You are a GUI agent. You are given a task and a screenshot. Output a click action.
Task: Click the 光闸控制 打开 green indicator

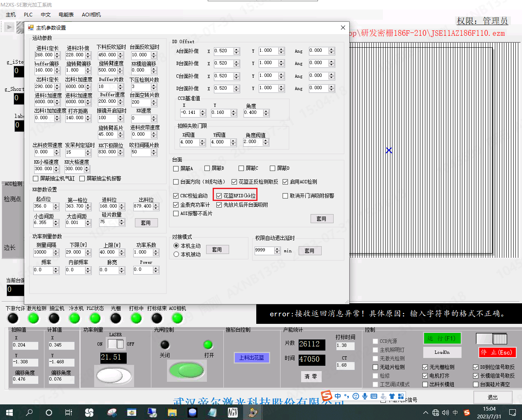208,344
